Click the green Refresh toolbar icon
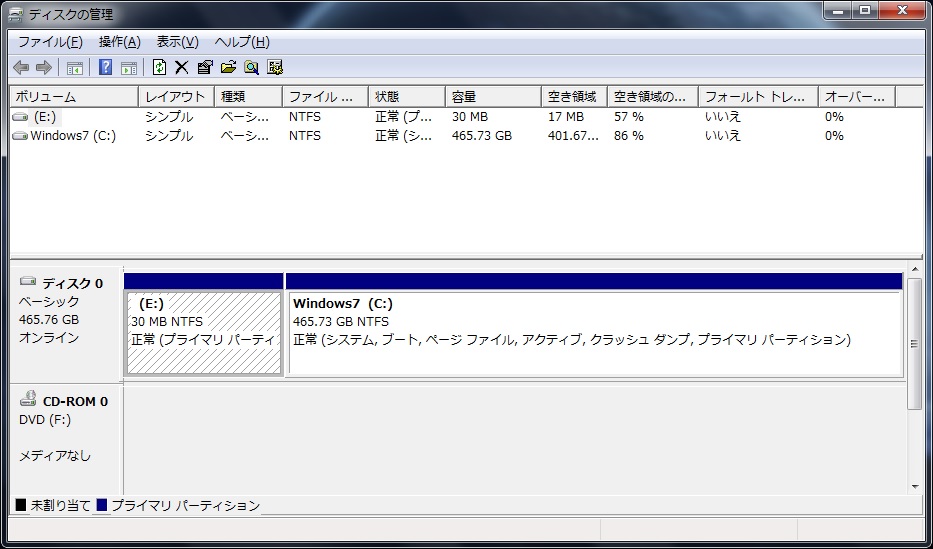Screen dimensions: 933x549 159,67
